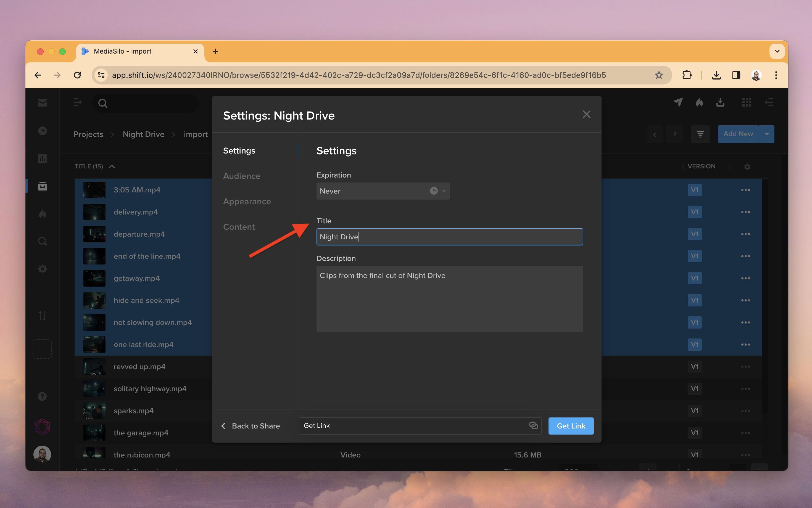Switch to the Content tab
812x508 pixels.
tap(239, 227)
